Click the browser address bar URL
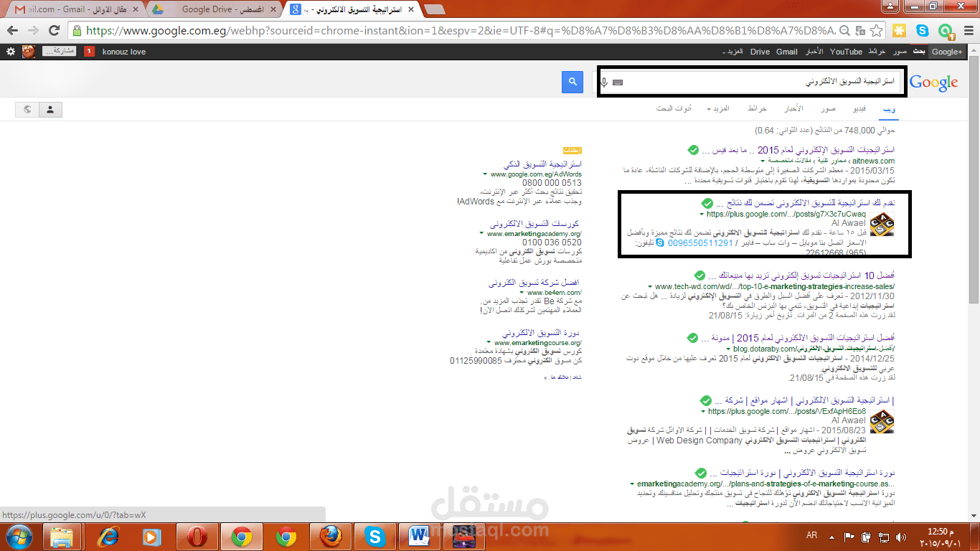Image resolution: width=980 pixels, height=551 pixels. 459,31
